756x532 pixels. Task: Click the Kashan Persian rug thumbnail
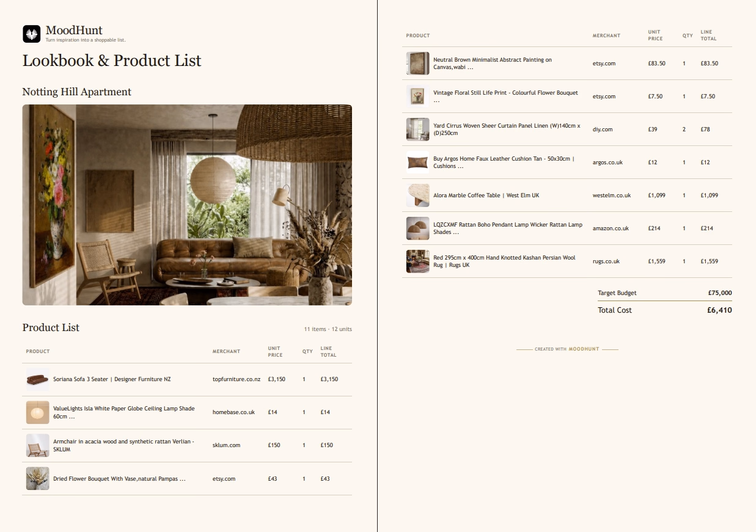click(418, 261)
